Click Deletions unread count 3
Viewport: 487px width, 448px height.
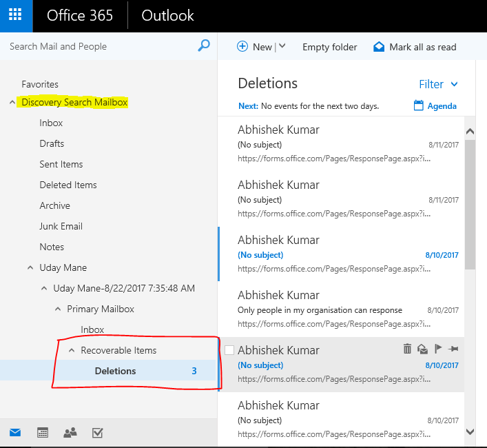[194, 371]
